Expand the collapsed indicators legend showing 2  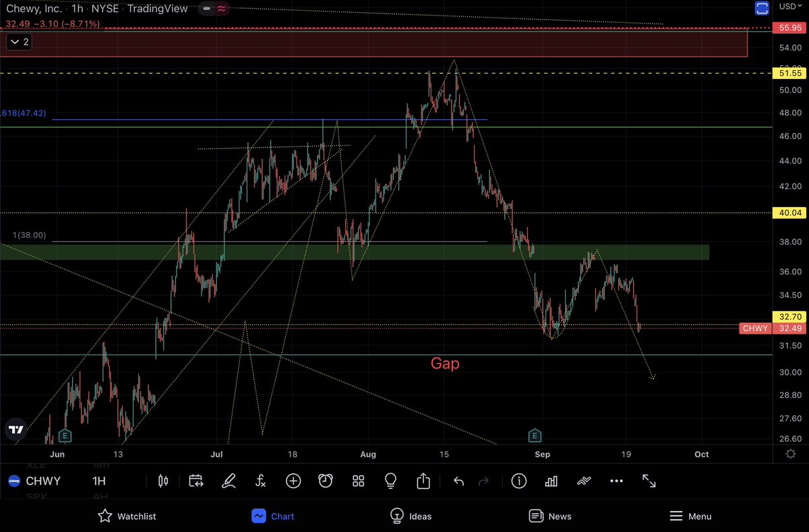pyautogui.click(x=18, y=42)
